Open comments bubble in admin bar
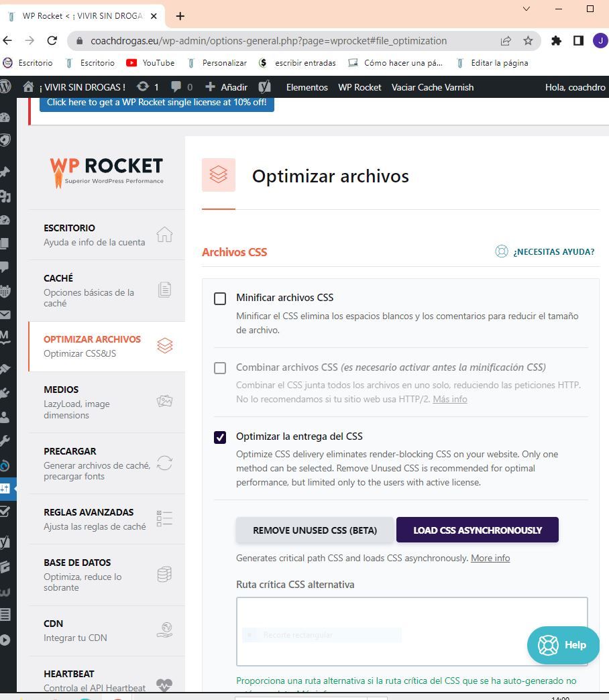Image resolution: width=609 pixels, height=700 pixels. [182, 87]
